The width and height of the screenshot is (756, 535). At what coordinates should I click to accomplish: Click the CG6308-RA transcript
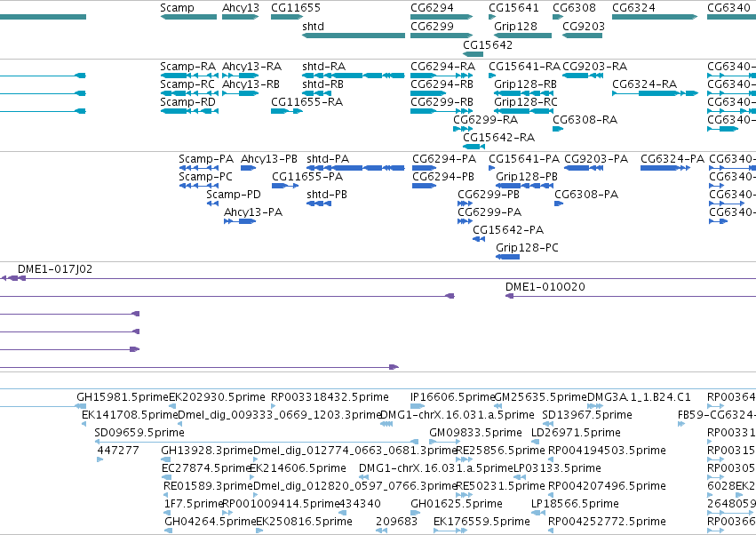558,129
